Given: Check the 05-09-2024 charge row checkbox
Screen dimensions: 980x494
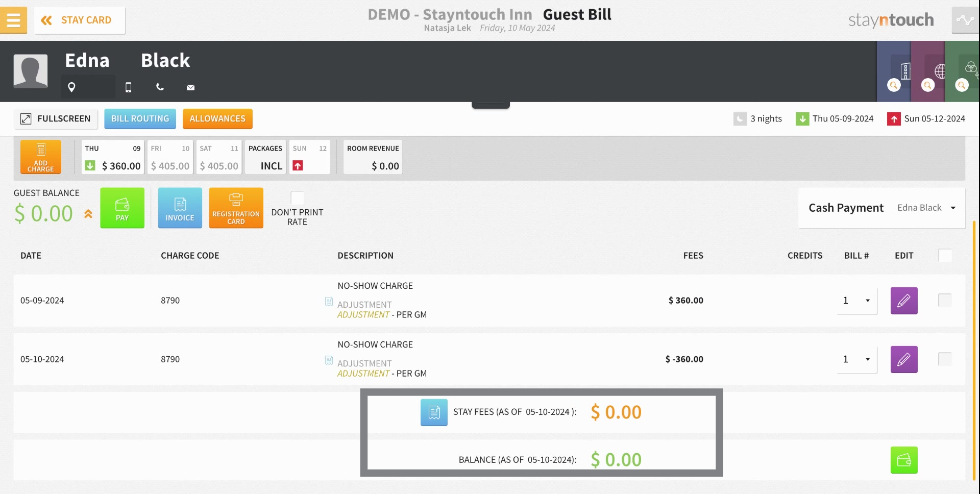Looking at the screenshot, I should pyautogui.click(x=945, y=300).
